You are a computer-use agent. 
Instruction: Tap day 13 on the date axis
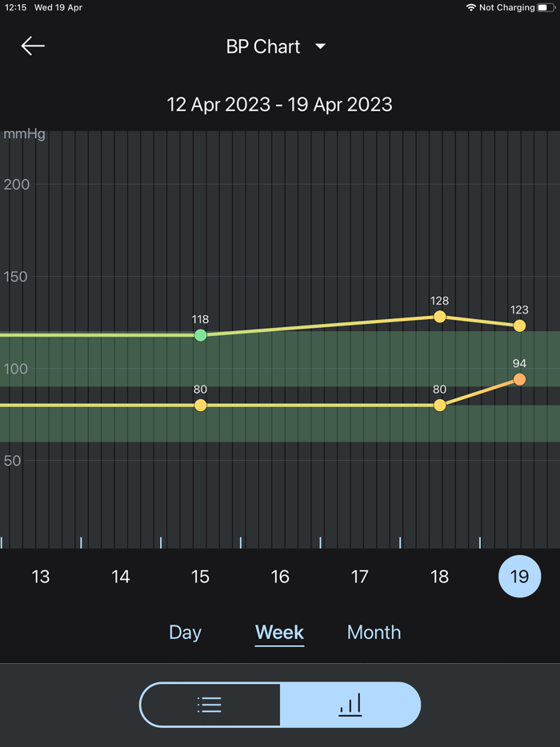click(40, 576)
